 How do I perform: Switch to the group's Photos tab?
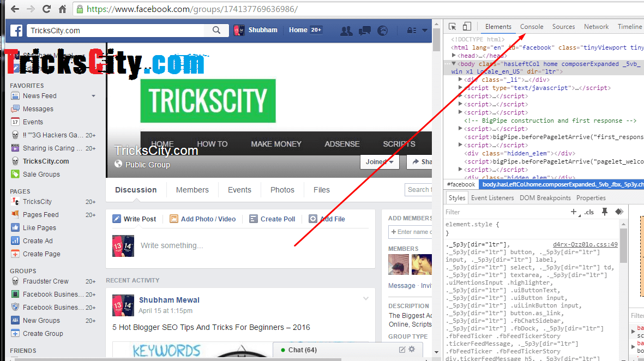pyautogui.click(x=282, y=190)
